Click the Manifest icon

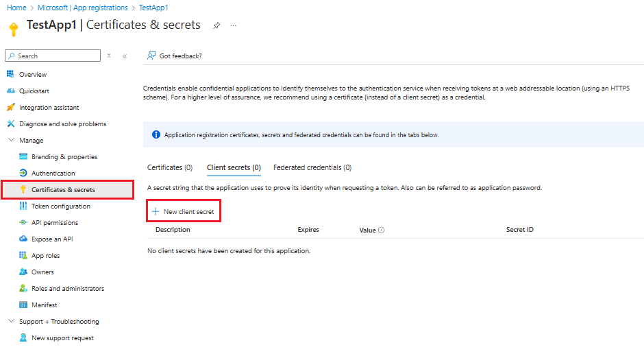click(x=23, y=305)
